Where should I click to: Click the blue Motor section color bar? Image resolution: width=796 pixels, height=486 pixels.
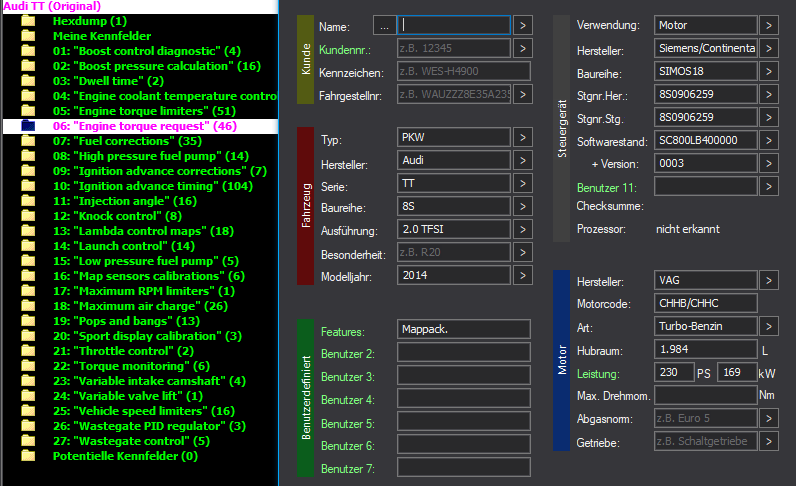pyautogui.click(x=561, y=360)
